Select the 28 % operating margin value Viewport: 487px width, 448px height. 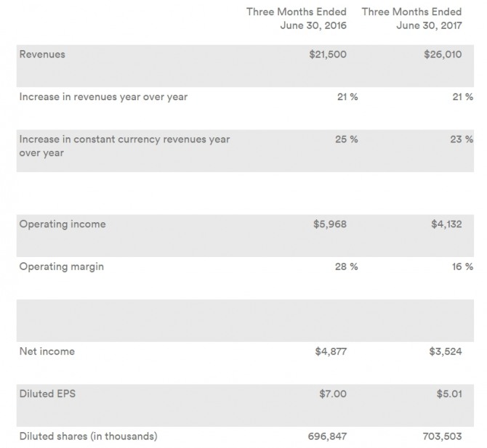pos(346,266)
